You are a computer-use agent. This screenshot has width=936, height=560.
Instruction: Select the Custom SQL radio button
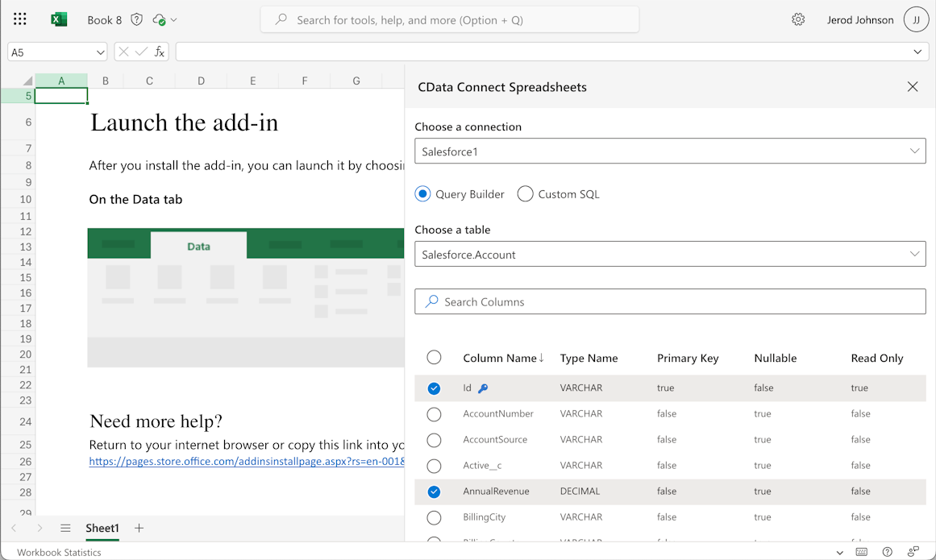[x=526, y=194]
